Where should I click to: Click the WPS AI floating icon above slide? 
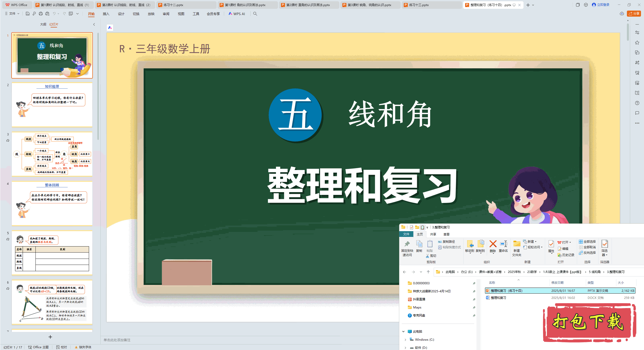[x=110, y=28]
